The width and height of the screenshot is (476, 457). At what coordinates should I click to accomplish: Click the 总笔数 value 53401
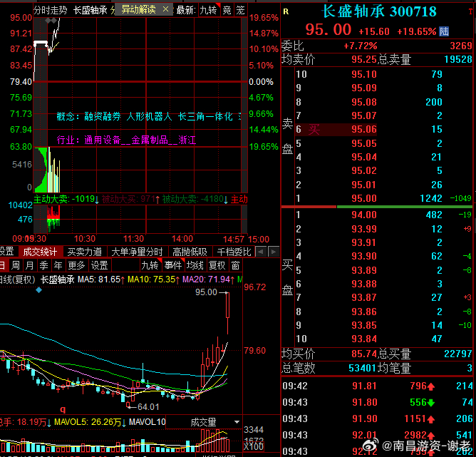click(x=362, y=368)
